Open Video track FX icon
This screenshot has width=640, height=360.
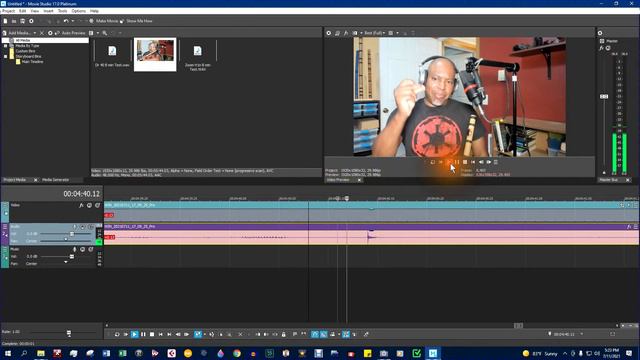81,205
